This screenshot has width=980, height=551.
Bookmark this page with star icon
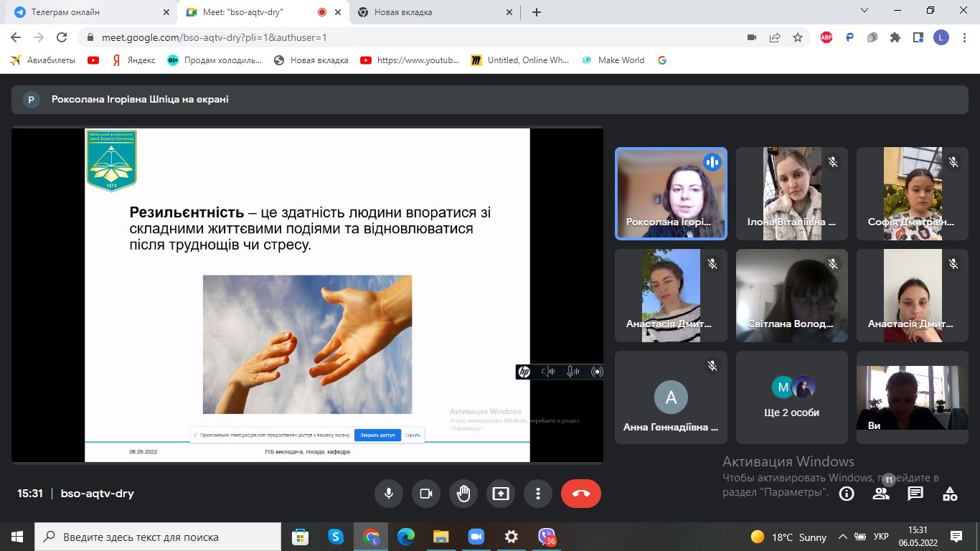pyautogui.click(x=797, y=37)
